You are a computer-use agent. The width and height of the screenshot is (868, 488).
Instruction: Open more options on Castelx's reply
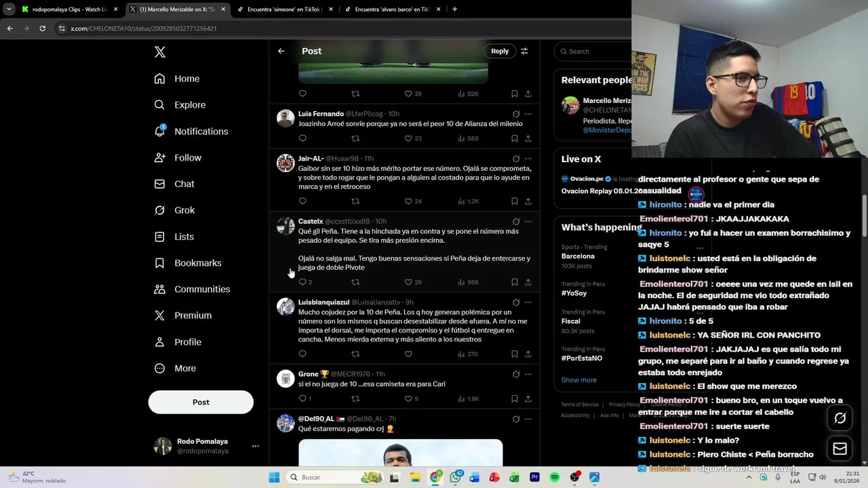528,222
